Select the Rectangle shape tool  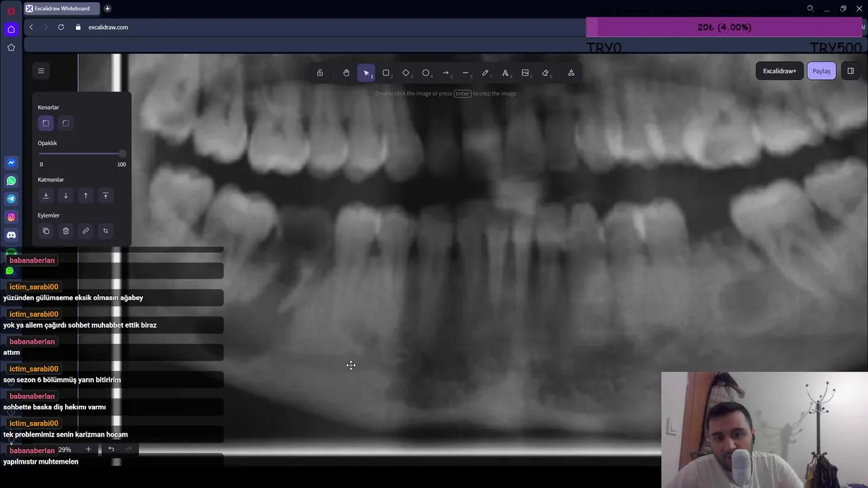(x=386, y=73)
